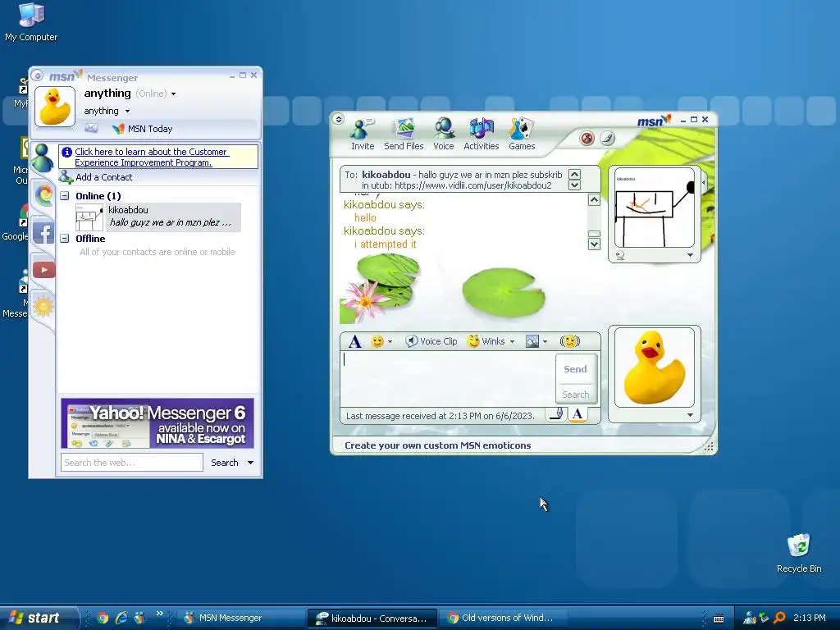This screenshot has width=840, height=630.
Task: Open kikoabdou's display picture options arrow
Action: 690,255
